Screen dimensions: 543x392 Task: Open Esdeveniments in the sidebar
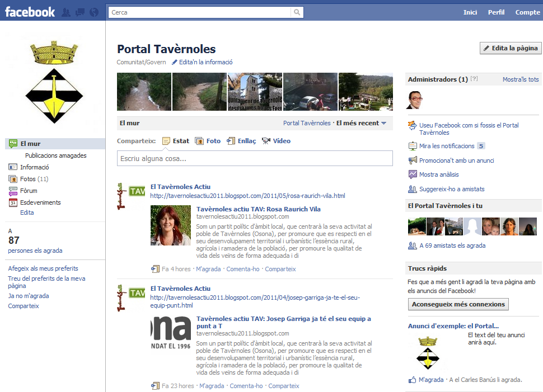point(40,202)
